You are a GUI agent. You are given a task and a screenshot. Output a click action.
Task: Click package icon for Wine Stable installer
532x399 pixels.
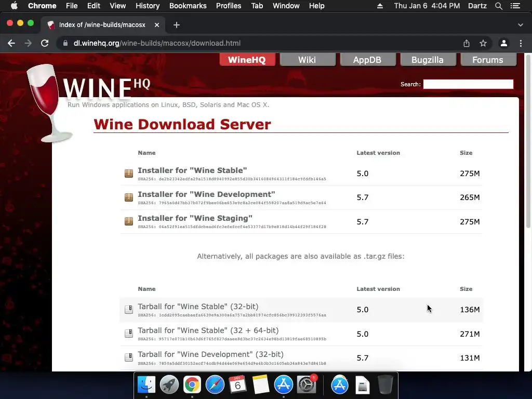click(x=129, y=174)
